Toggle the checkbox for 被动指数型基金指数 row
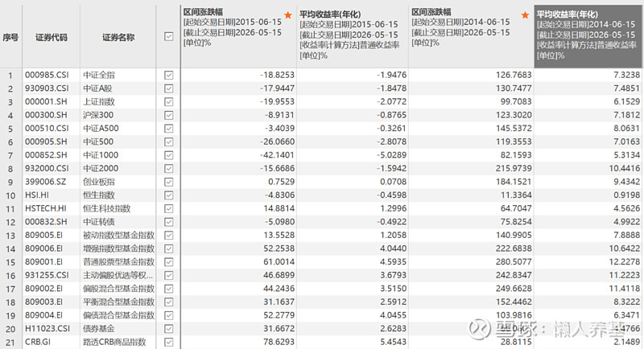The height and width of the screenshot is (349, 644). tap(168, 236)
